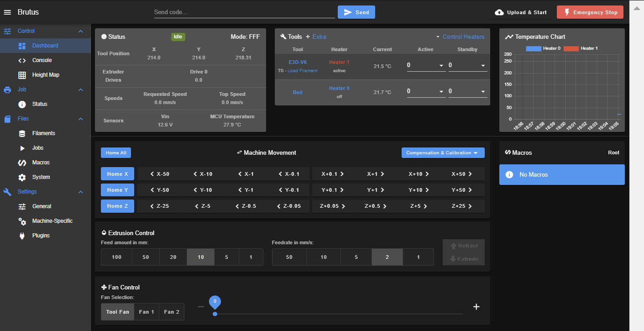Toggle the Heater 1 legend color swatch
This screenshot has width=644, height=331.
(571, 48)
